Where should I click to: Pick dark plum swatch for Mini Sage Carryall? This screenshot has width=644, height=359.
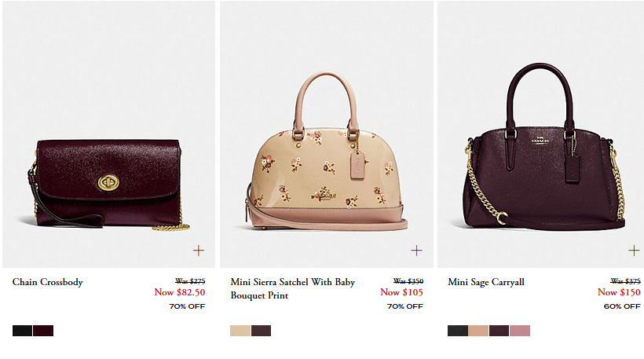coord(499,331)
